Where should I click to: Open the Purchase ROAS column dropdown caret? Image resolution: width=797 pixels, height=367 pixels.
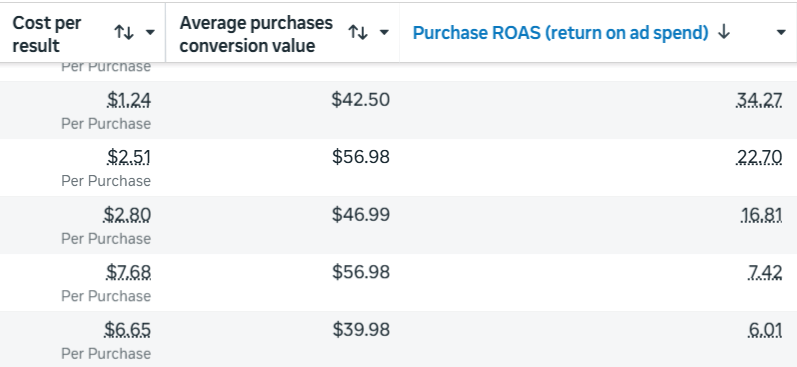(781, 33)
